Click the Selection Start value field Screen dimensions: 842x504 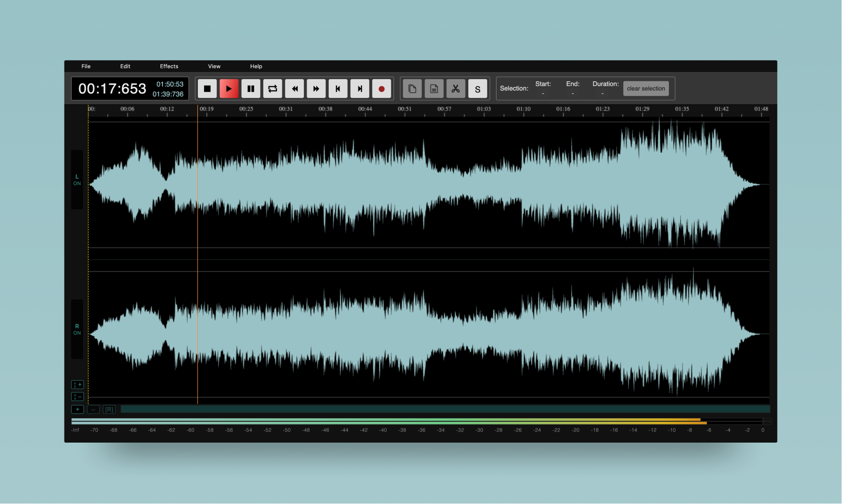(x=543, y=94)
